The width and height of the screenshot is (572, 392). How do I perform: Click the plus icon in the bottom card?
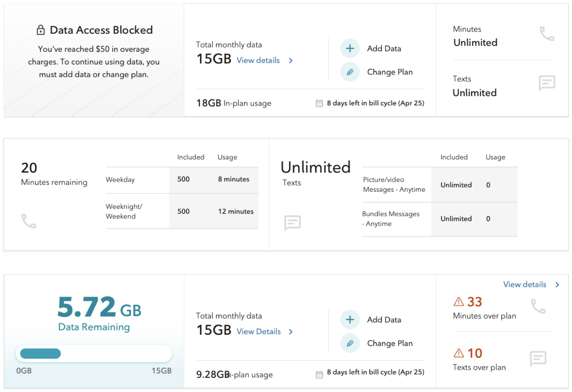pos(350,319)
